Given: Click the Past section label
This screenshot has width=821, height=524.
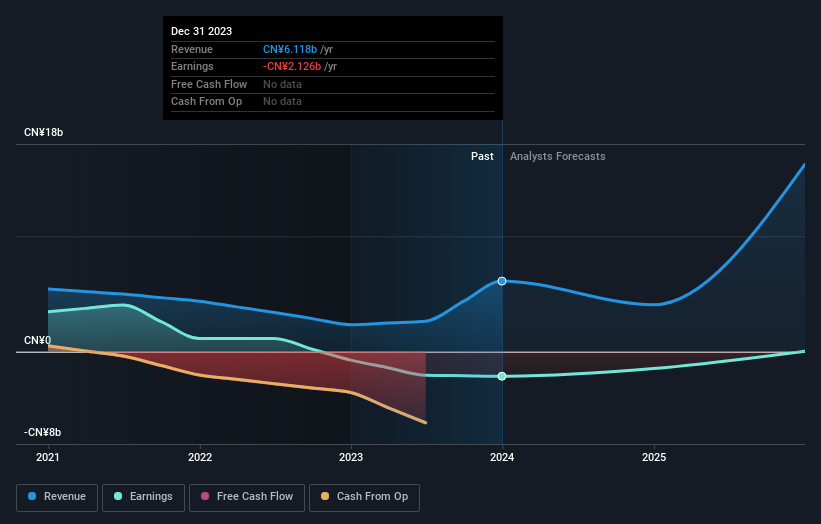Looking at the screenshot, I should pos(482,157).
